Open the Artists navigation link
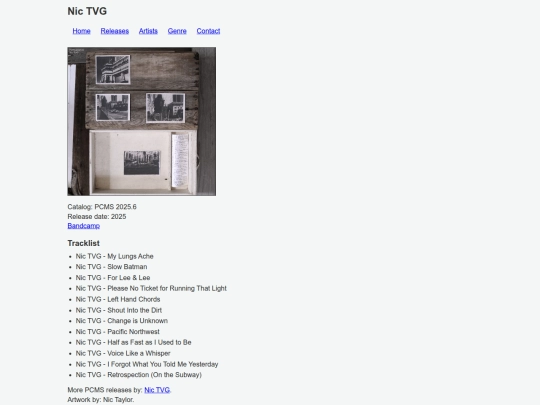 click(x=148, y=31)
